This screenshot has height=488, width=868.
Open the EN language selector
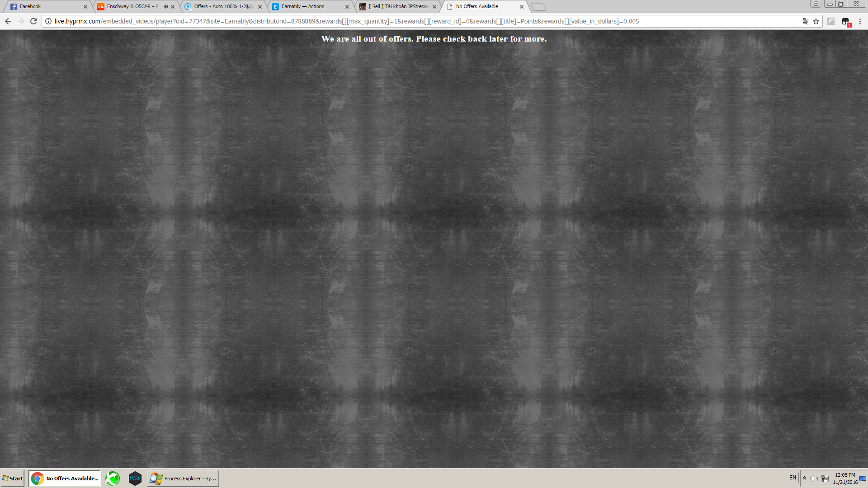pyautogui.click(x=793, y=478)
